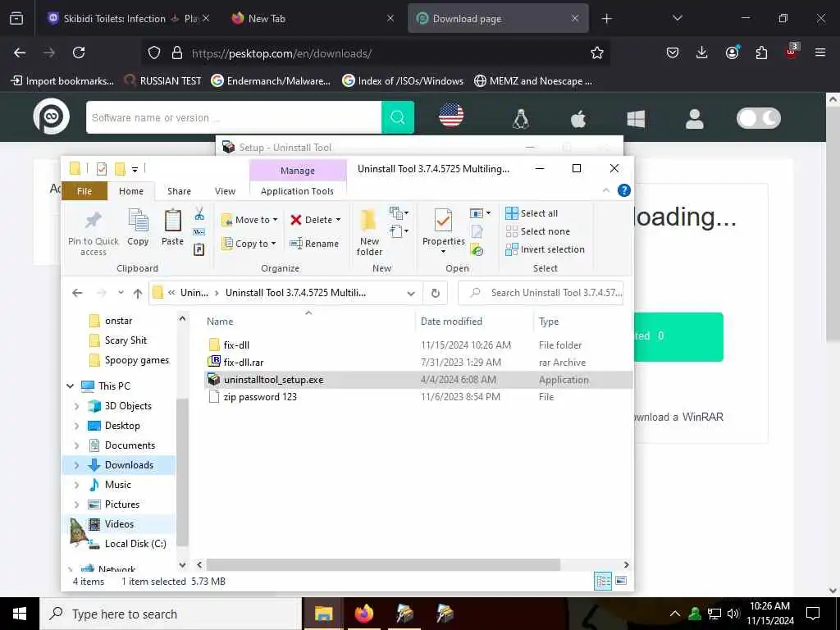Viewport: 840px width, 630px height.
Task: Expand the Documents tree node
Action: tap(76, 445)
